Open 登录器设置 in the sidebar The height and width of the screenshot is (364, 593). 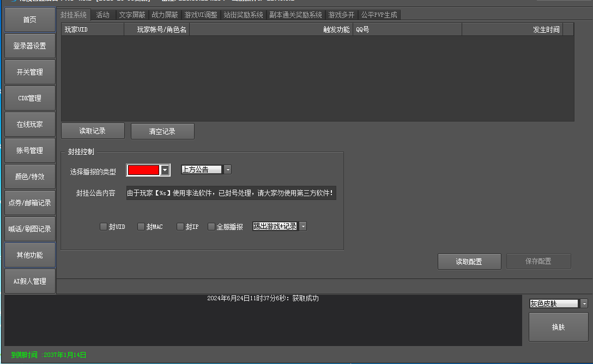coord(30,46)
